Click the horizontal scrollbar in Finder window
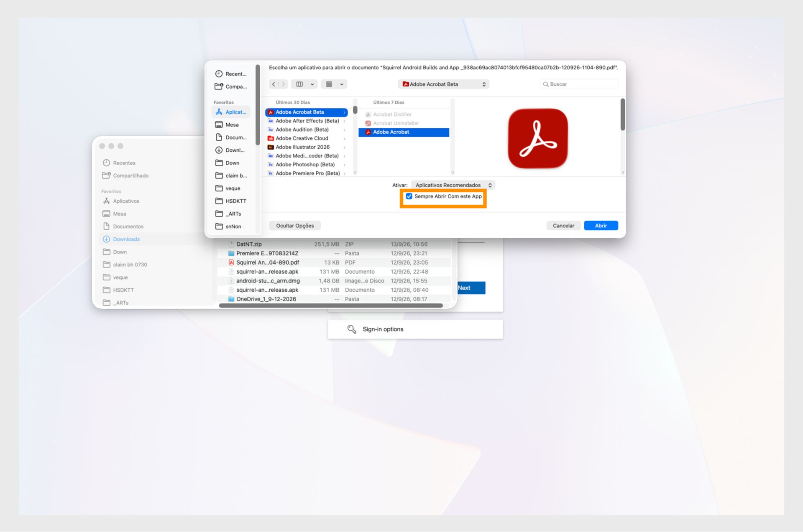 coord(330,305)
